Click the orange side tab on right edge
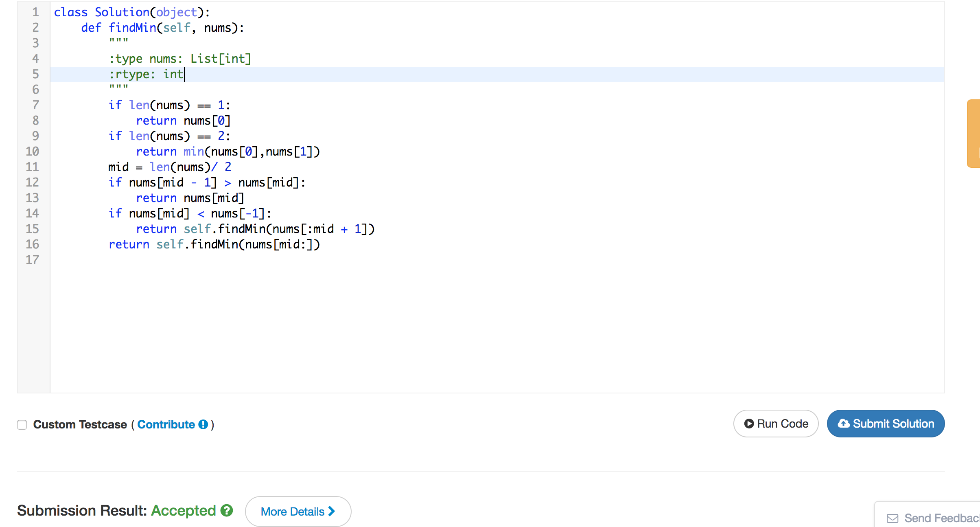Screen dimensions: 980x527 (x=973, y=134)
